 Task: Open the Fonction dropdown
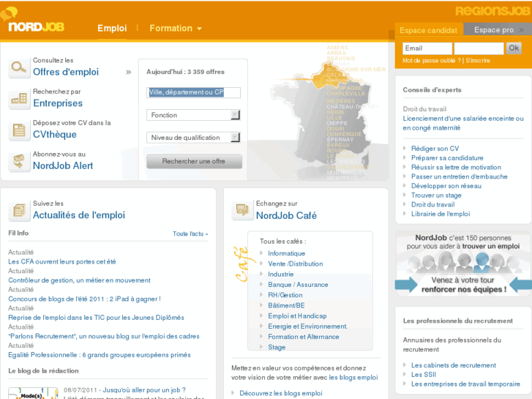(193, 115)
